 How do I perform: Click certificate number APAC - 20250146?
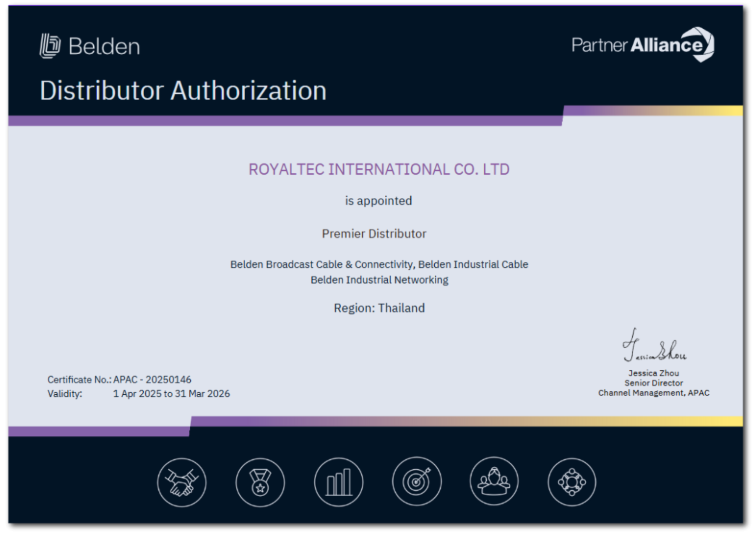152,379
